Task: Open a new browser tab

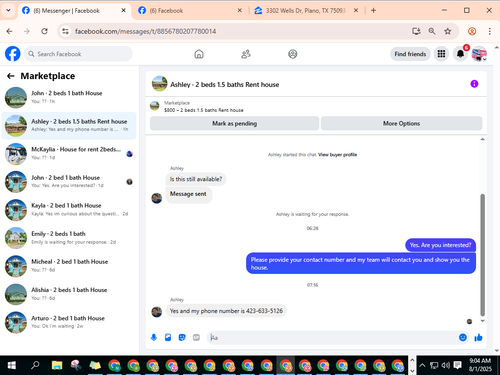Action: pyautogui.click(x=373, y=11)
